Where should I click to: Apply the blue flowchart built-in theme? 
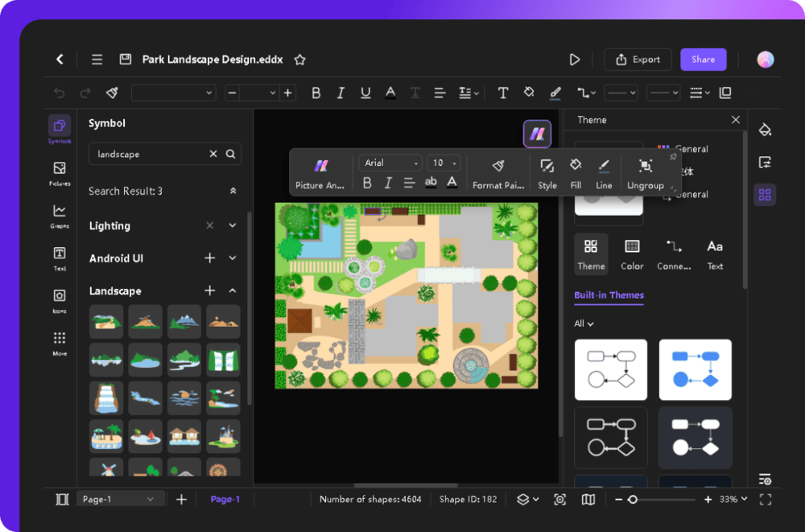click(696, 369)
